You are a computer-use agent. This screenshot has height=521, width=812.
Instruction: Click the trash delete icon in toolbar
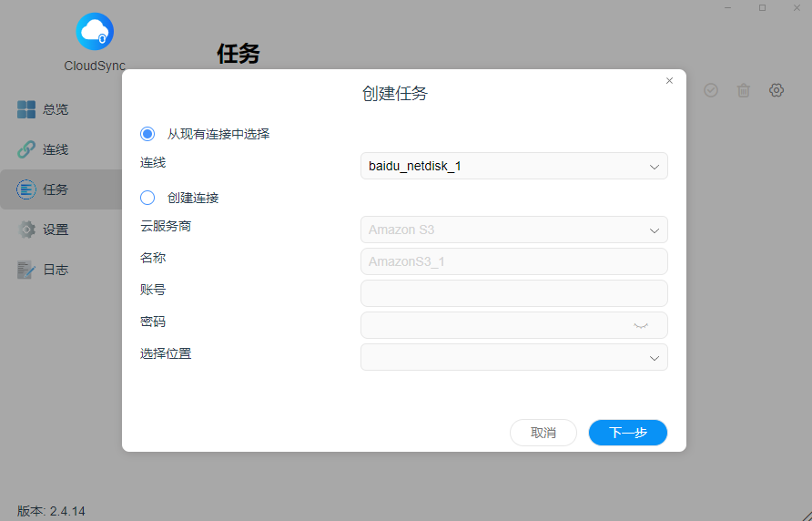point(744,90)
